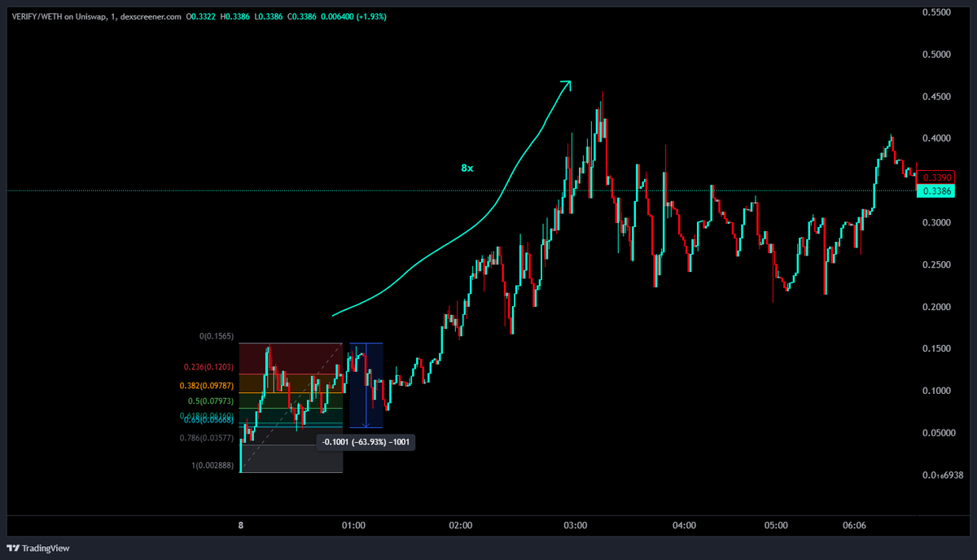977x560 pixels.
Task: Click the 05:00 time axis label
Action: click(x=777, y=526)
